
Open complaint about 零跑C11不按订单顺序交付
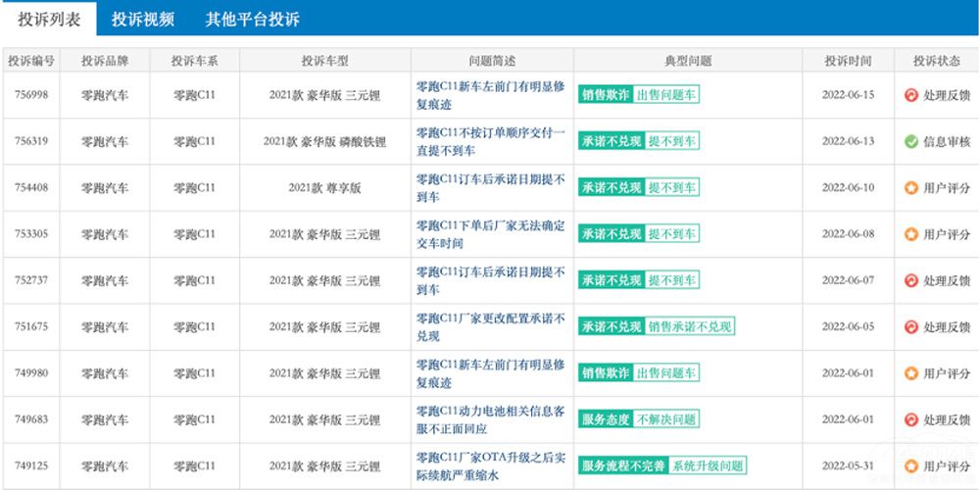pyautogui.click(x=490, y=141)
